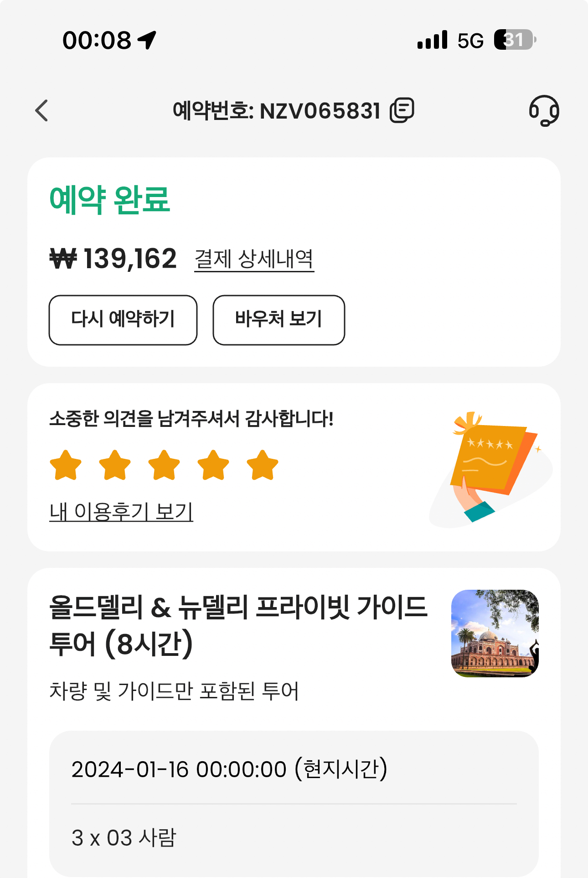Copy the booking number NZV065831

point(402,110)
